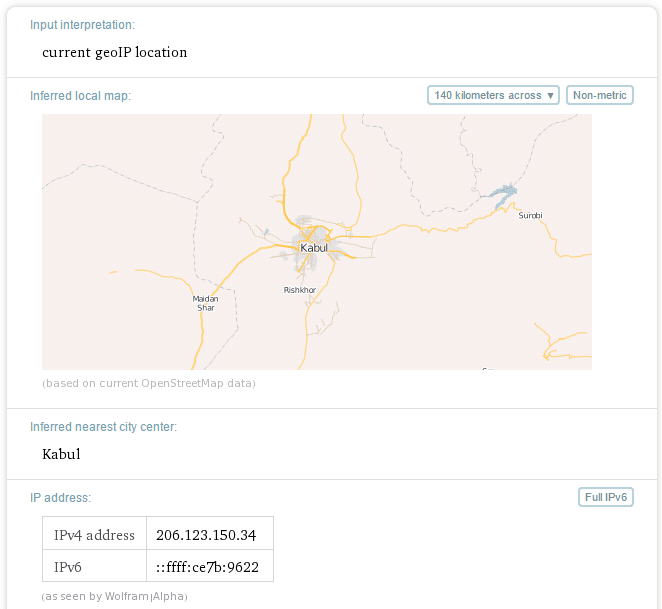Switch units with the Non-metric button
Screen dimensions: 662x609
pos(600,96)
